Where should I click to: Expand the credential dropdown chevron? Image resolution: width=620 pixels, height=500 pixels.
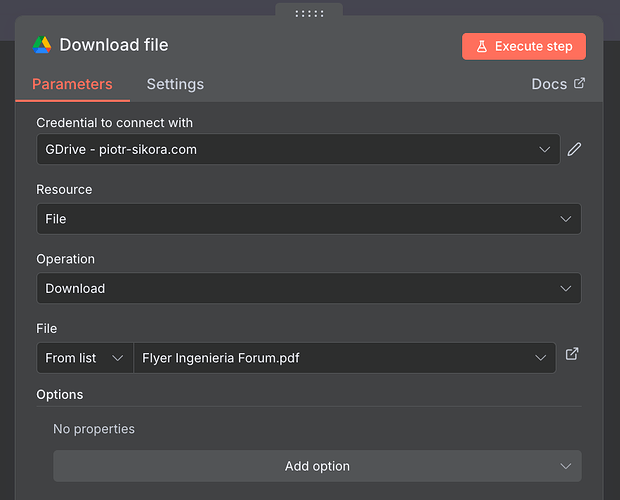pyautogui.click(x=545, y=149)
